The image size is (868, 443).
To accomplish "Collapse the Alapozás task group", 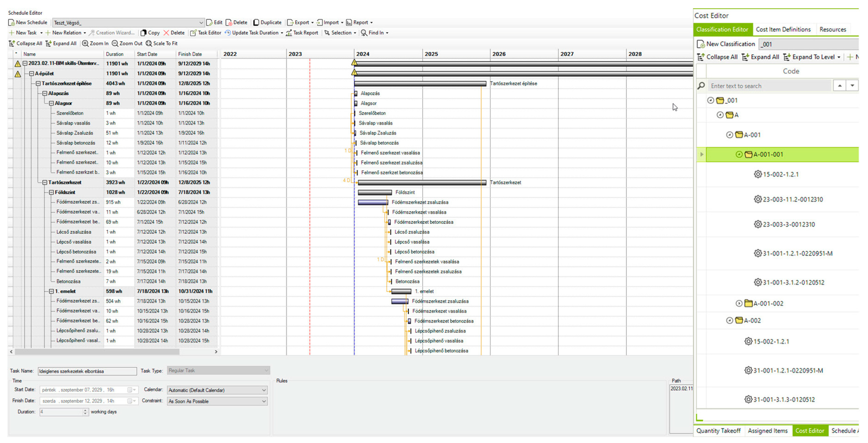I will click(x=44, y=93).
